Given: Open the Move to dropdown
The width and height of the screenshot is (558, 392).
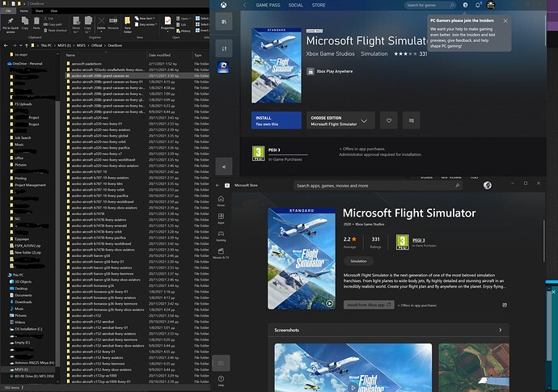Looking at the screenshot, I should [x=76, y=24].
